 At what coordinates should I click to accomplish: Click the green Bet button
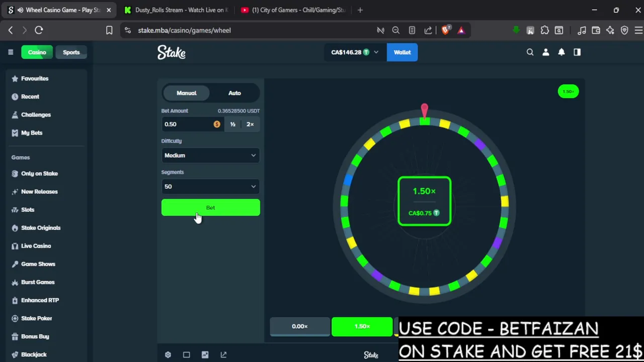[x=210, y=208]
